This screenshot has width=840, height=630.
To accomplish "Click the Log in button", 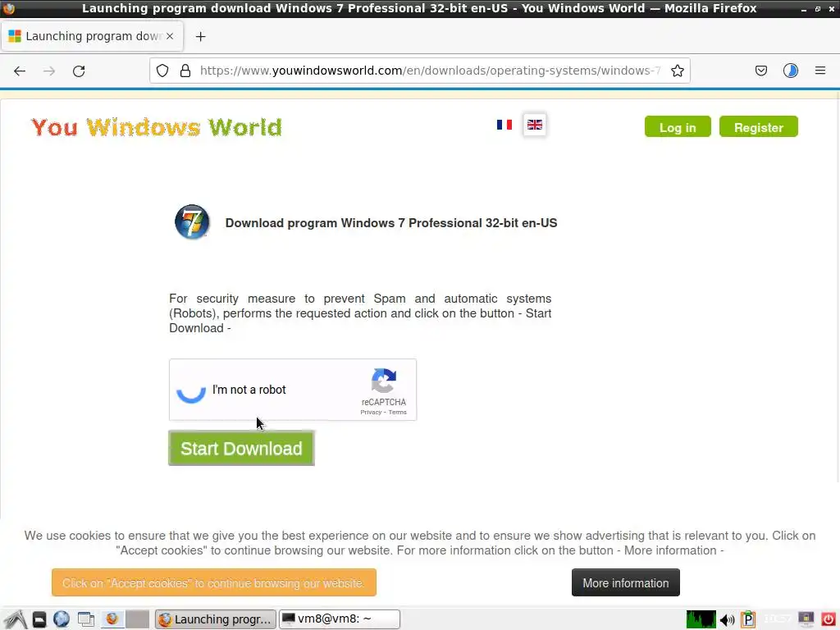I will point(678,127).
